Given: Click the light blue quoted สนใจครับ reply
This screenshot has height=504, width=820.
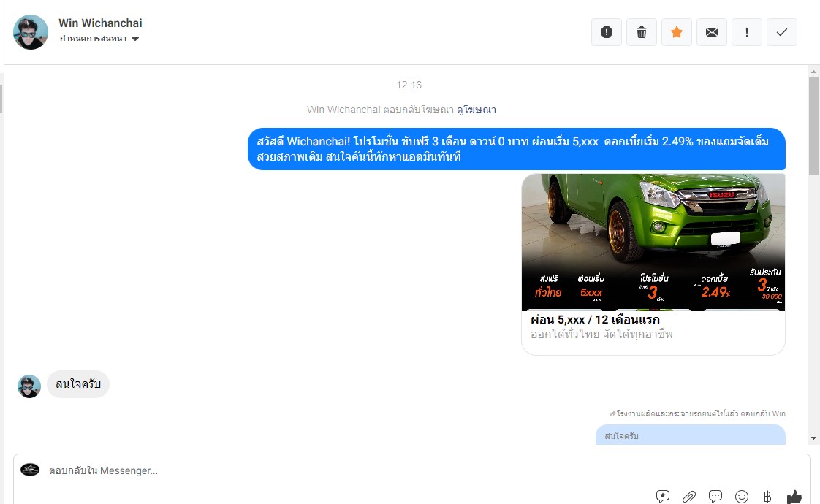Looking at the screenshot, I should (691, 435).
